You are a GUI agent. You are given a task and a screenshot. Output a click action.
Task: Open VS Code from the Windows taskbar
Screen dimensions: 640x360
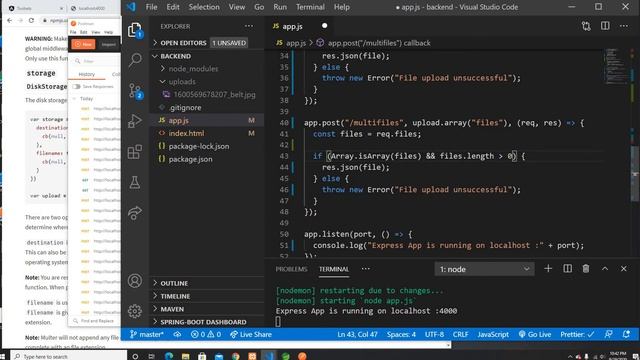[269, 356]
